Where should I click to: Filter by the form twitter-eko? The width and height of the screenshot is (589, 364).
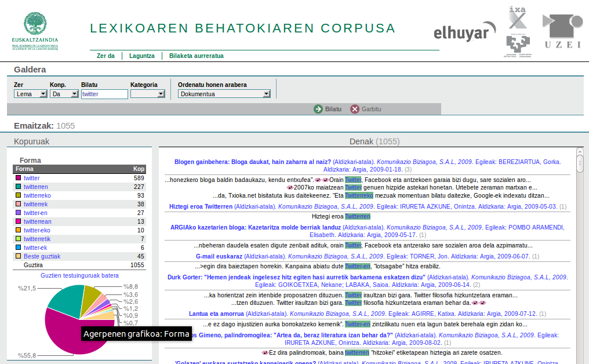coord(37,230)
